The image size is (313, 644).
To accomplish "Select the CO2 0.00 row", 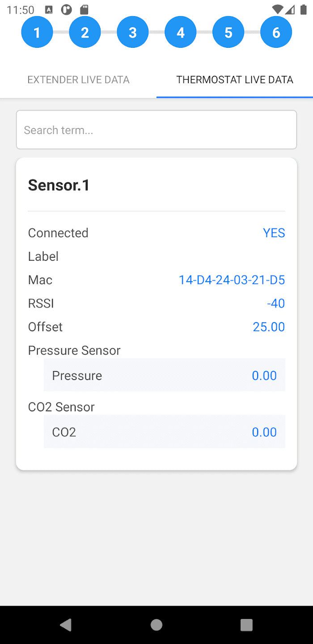I will tap(164, 432).
